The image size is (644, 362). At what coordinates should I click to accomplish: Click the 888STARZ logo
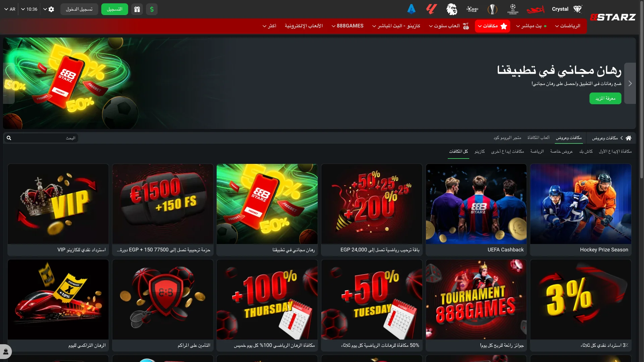coord(613,17)
